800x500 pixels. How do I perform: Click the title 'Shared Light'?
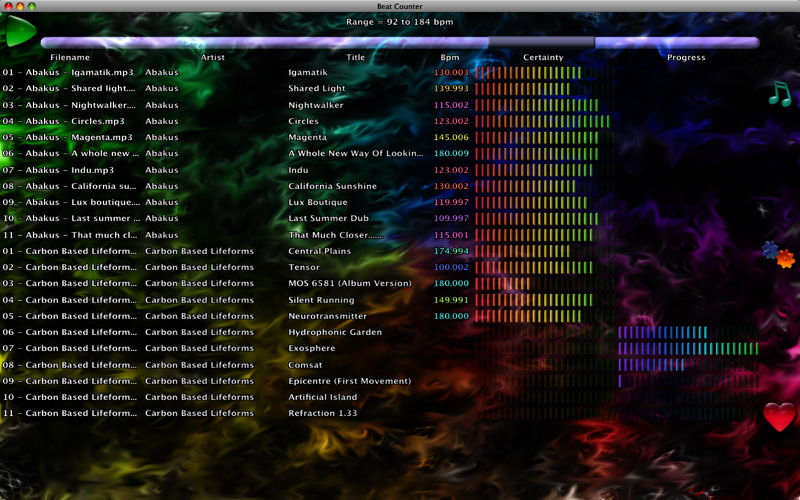coord(317,88)
